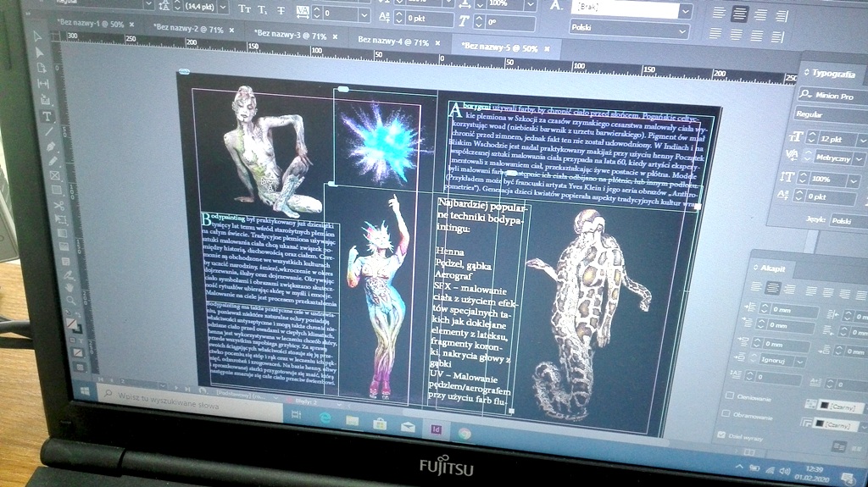Click skew angle 0° field in control bar
This screenshot has height=487, width=868.
coord(509,24)
